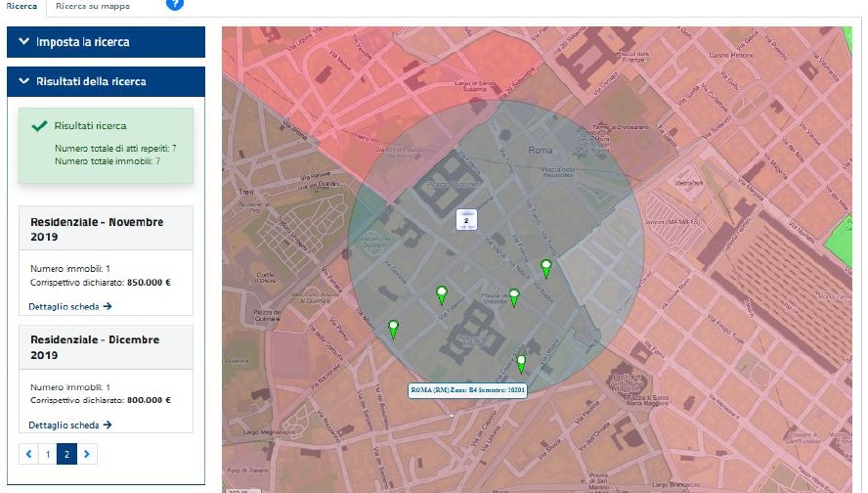The height and width of the screenshot is (493, 868).
Task: Select results page 1
Action: point(48,454)
